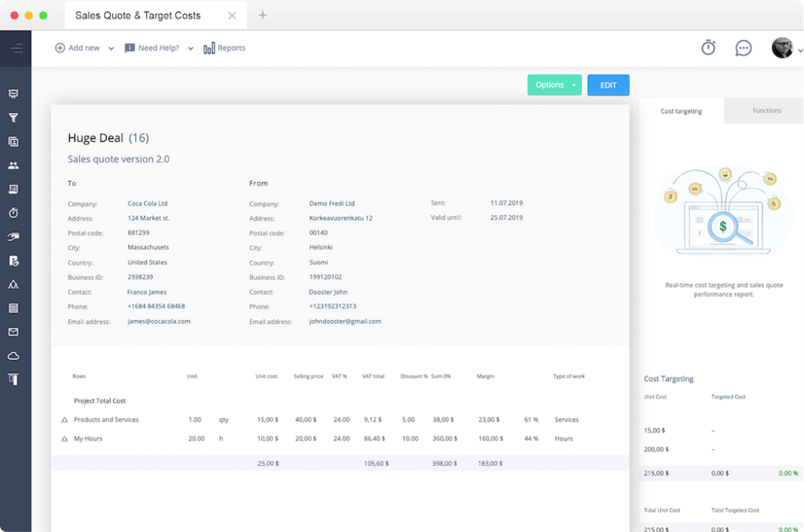This screenshot has width=804, height=532.
Task: Open the cloud icon in sidebar
Action: [x=14, y=355]
